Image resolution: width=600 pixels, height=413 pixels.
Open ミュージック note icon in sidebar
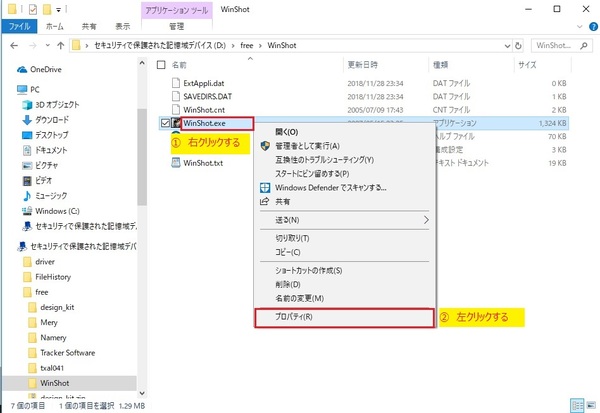tap(27, 196)
